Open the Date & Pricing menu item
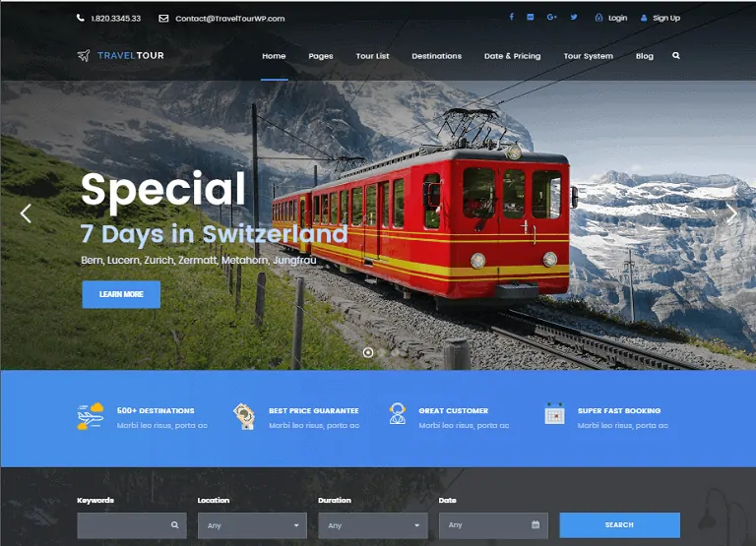756x546 pixels. [512, 56]
